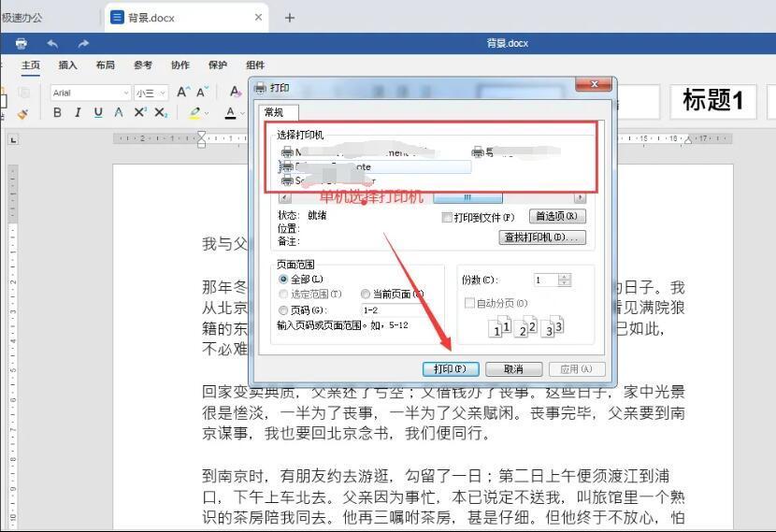
Task: Select the 页码 radio button
Action: coord(283,310)
